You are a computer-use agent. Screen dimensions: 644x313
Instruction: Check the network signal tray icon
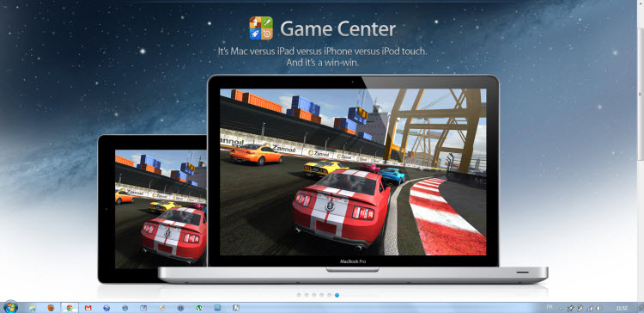point(590,308)
